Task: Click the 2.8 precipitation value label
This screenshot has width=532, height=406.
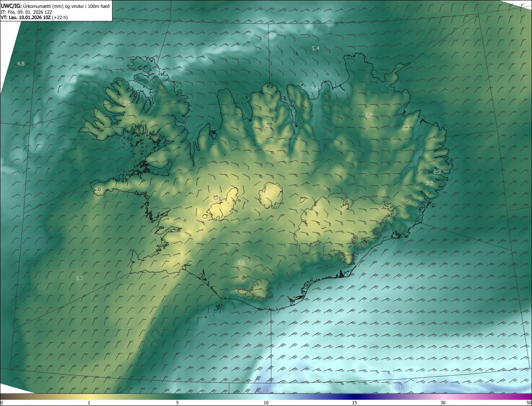Action: pyautogui.click(x=369, y=115)
